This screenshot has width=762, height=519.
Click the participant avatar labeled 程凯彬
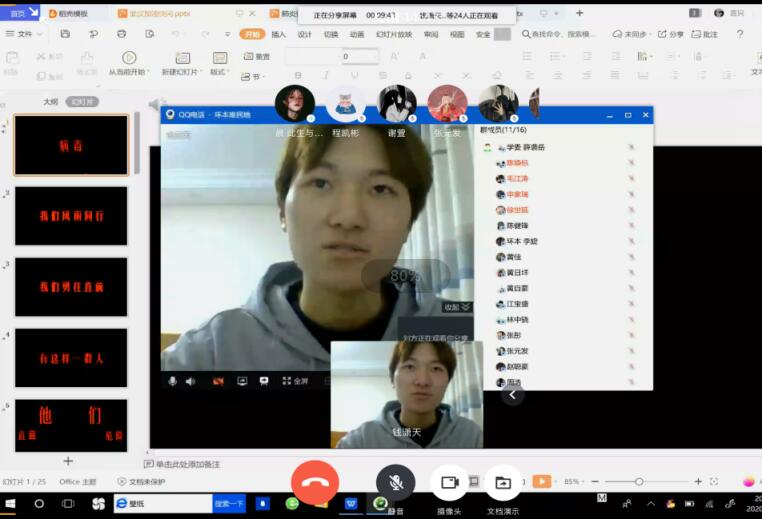[346, 104]
